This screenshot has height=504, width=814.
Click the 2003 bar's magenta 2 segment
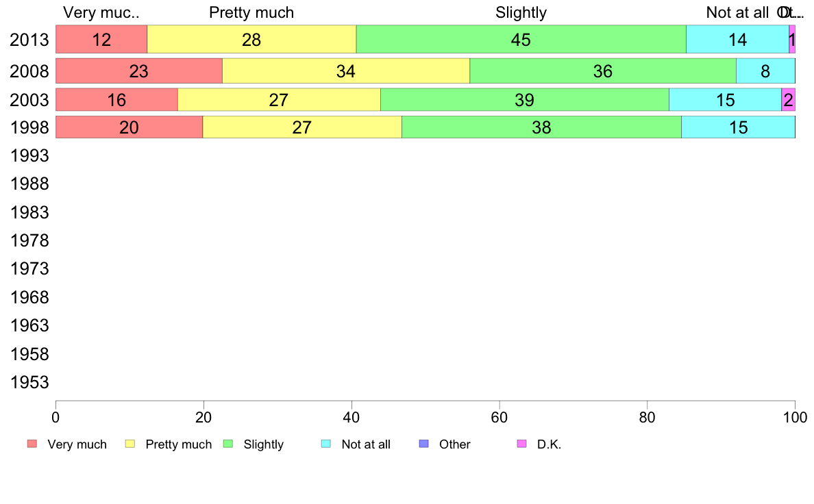pyautogui.click(x=789, y=100)
